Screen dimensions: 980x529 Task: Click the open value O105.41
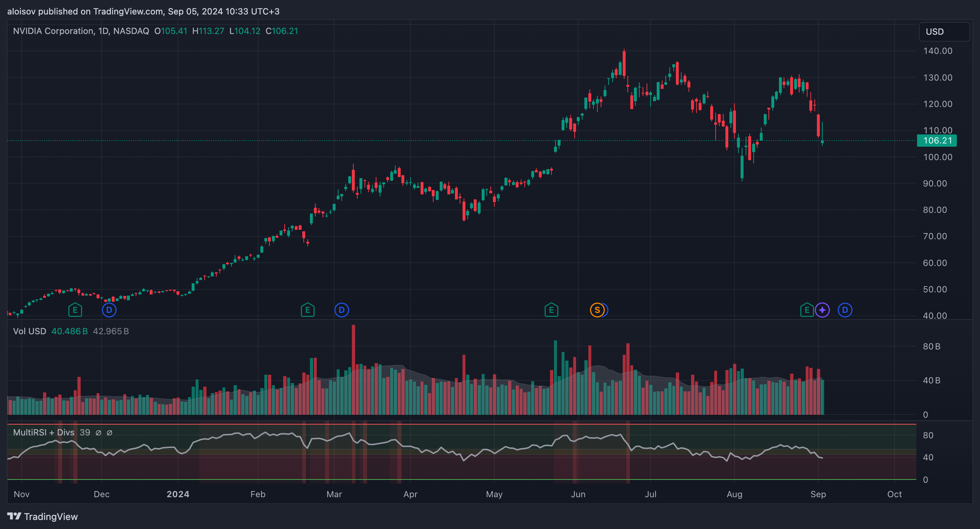point(171,31)
